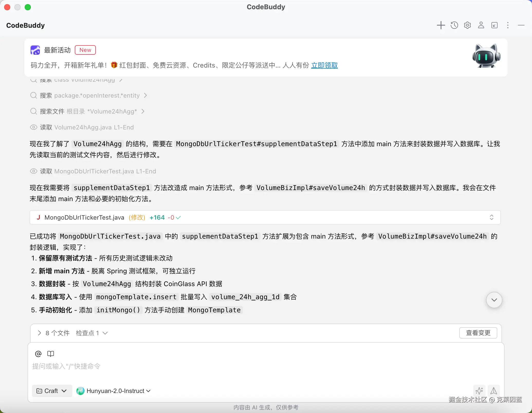This screenshot has width=532, height=413.
Task: Click the 查看变更 button
Action: (478, 333)
